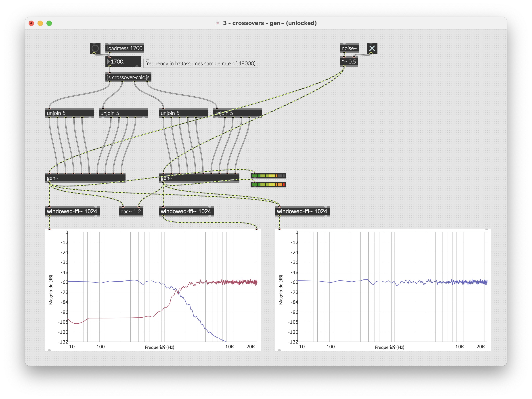
Task: Select the rightmost windowed-fft~ 1024 object
Action: tap(302, 211)
